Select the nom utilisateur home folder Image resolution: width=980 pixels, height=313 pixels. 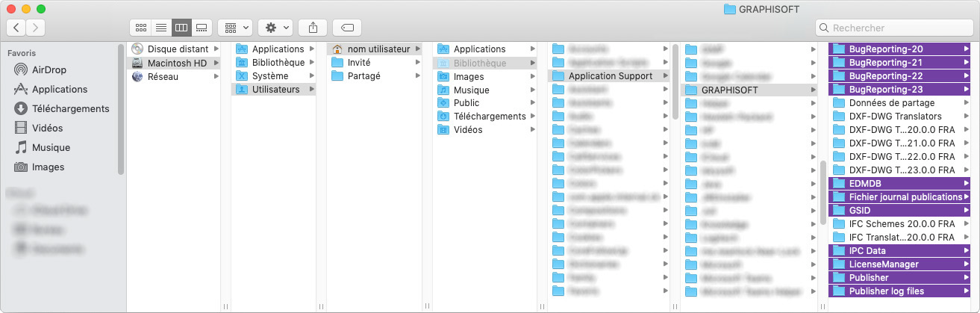point(375,49)
